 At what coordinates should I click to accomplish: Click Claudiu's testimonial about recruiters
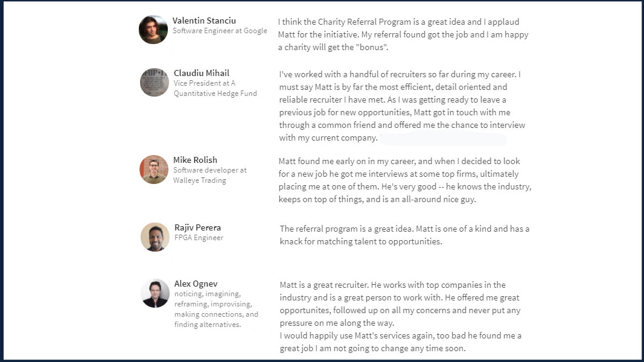402,106
